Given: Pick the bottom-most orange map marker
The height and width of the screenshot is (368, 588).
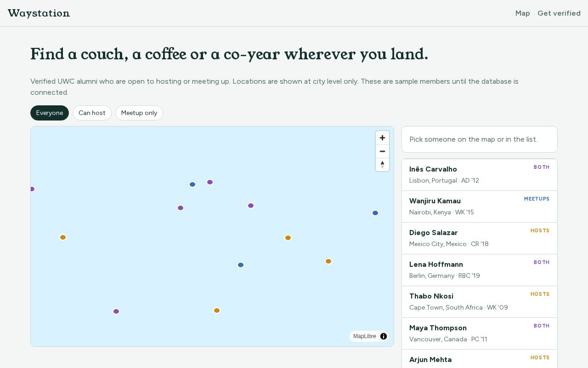Looking at the screenshot, I should point(217,310).
